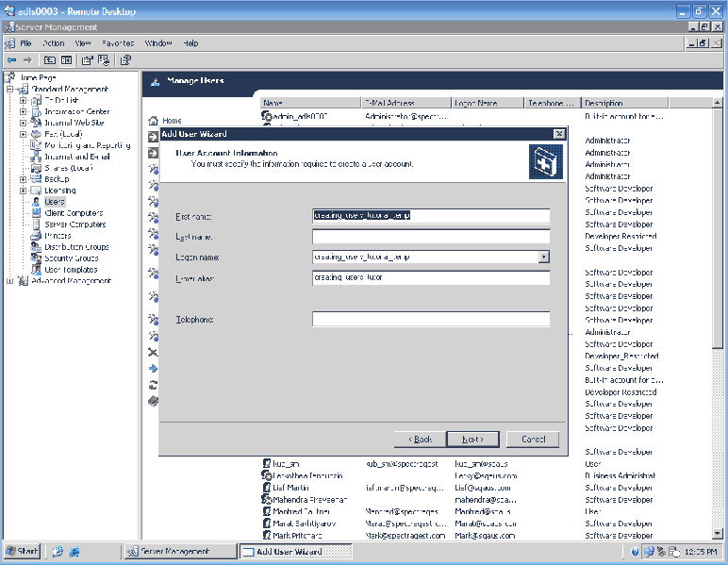Switch to Add User Wizard taskbar button

pyautogui.click(x=296, y=551)
